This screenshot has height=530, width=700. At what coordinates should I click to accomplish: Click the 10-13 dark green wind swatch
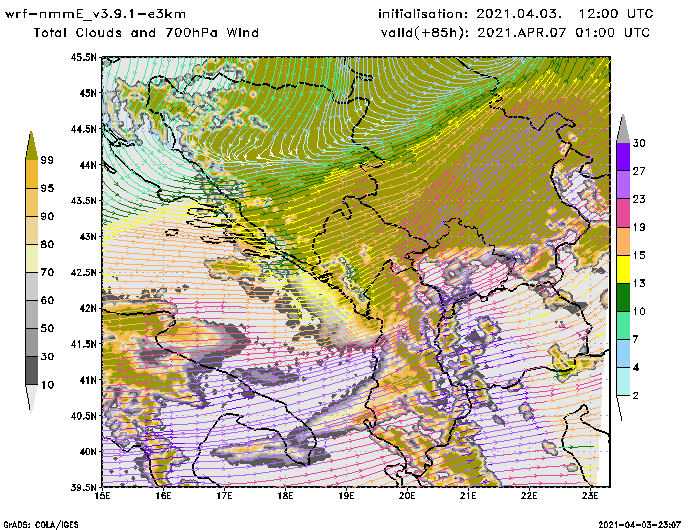[623, 297]
